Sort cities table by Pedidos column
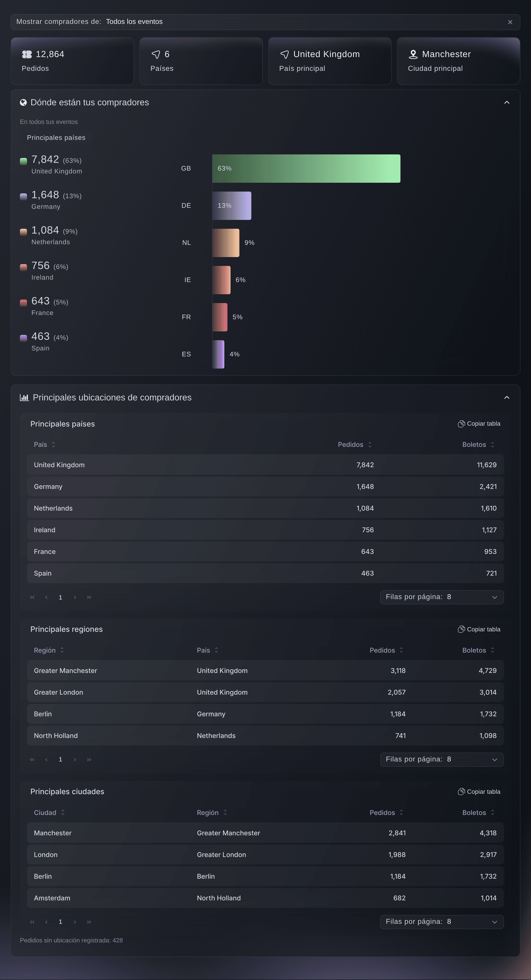Viewport: 531px width, 980px height. click(x=387, y=813)
